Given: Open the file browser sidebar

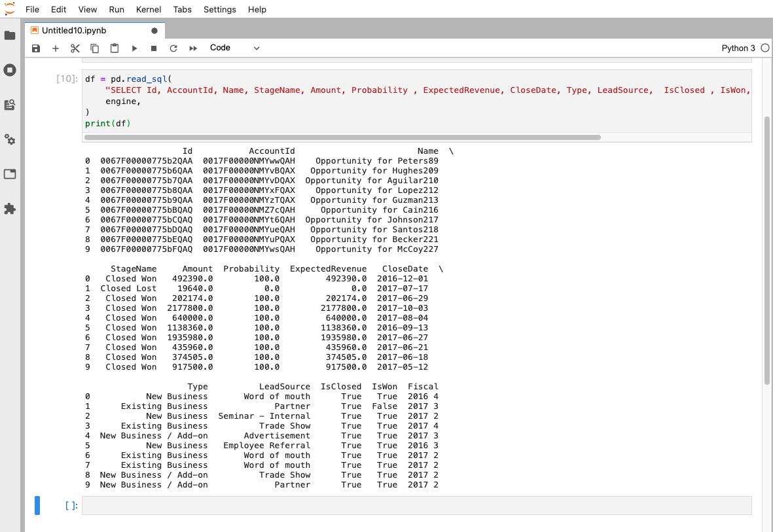Looking at the screenshot, I should coord(10,35).
